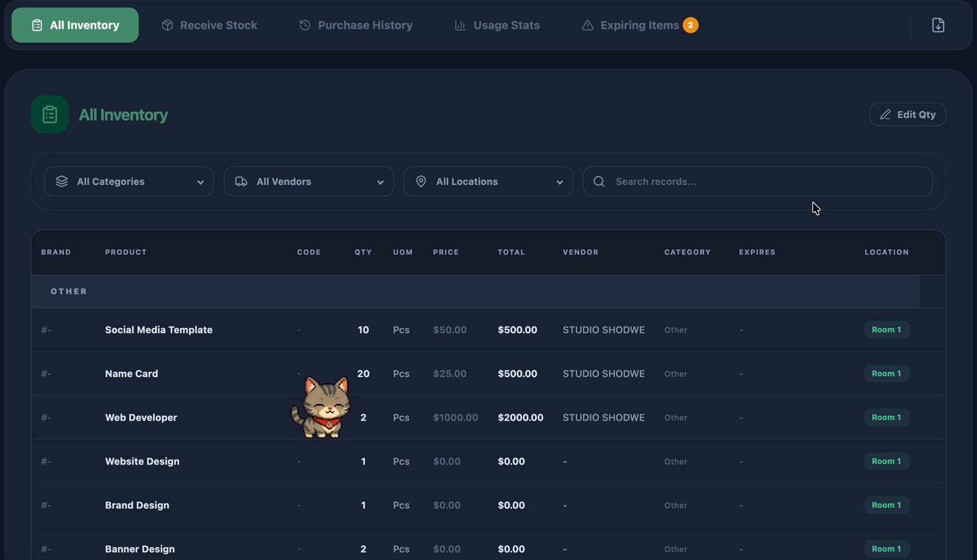Click STUDIO SHODWE vendor in Name Card row

point(604,374)
